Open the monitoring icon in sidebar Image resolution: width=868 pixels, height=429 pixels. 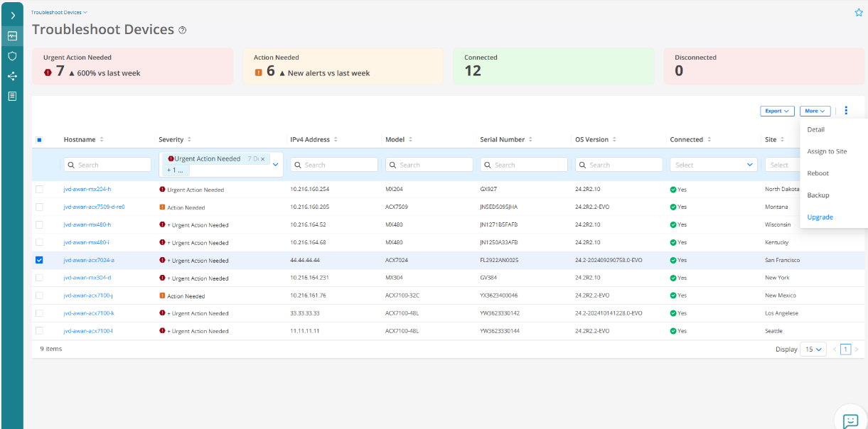(x=12, y=36)
